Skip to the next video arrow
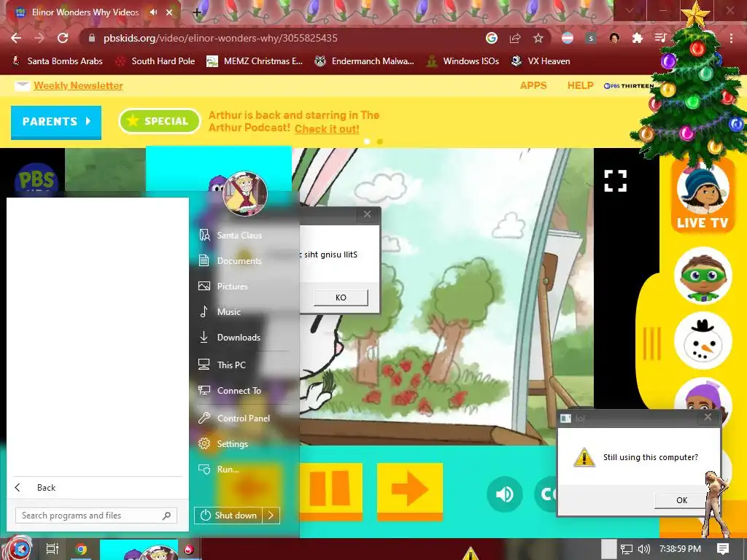 (410, 490)
